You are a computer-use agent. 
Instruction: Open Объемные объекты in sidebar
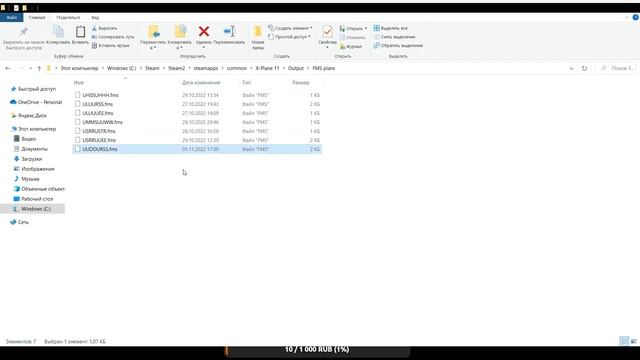coord(39,189)
